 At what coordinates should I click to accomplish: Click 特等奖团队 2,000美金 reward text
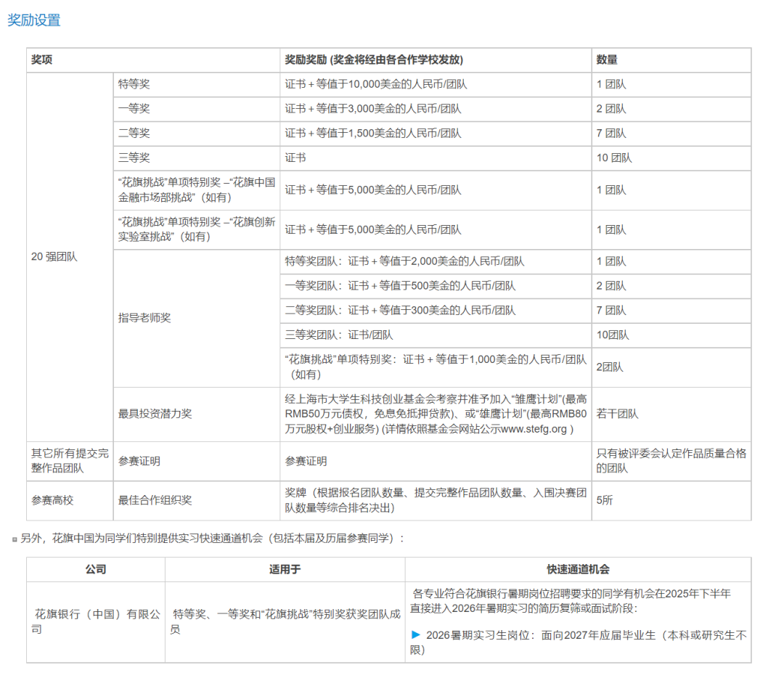click(404, 261)
